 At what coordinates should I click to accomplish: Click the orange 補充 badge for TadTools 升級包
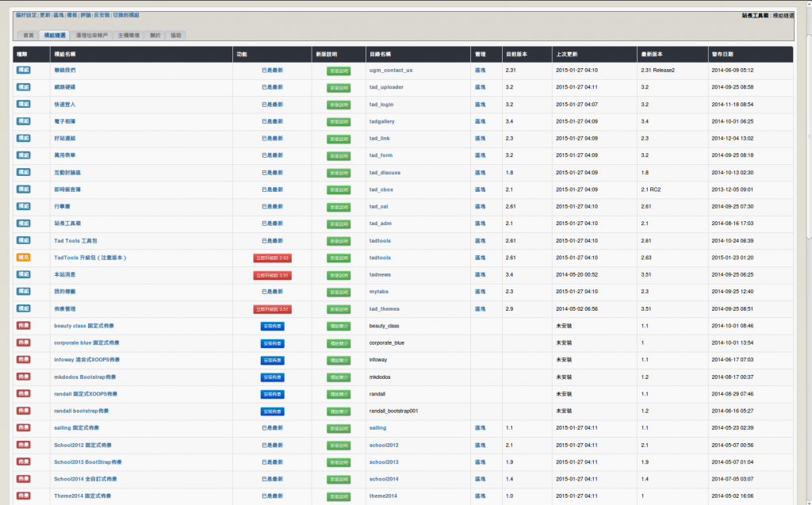pyautogui.click(x=23, y=257)
